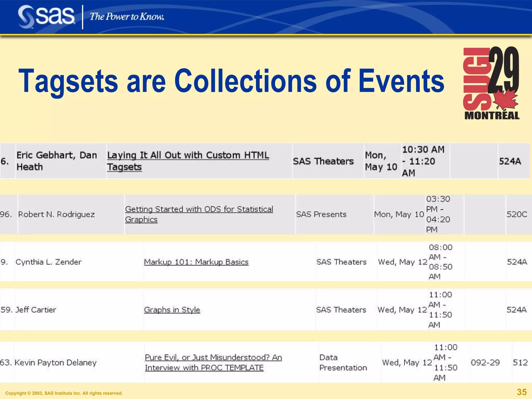The height and width of the screenshot is (399, 532).
Task: Select presenter 'Jeff Cartier'
Action: pos(36,310)
